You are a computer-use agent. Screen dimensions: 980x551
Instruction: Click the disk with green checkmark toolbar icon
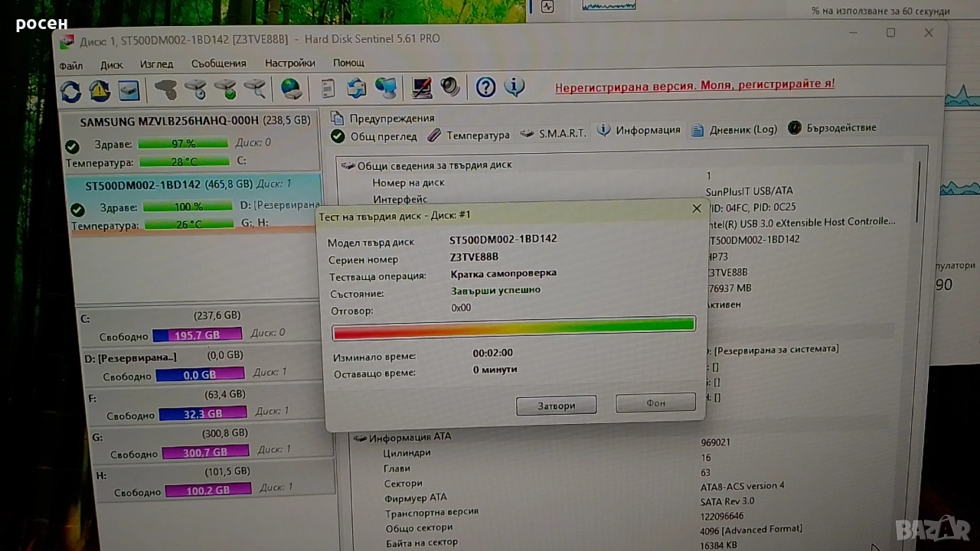pyautogui.click(x=225, y=90)
